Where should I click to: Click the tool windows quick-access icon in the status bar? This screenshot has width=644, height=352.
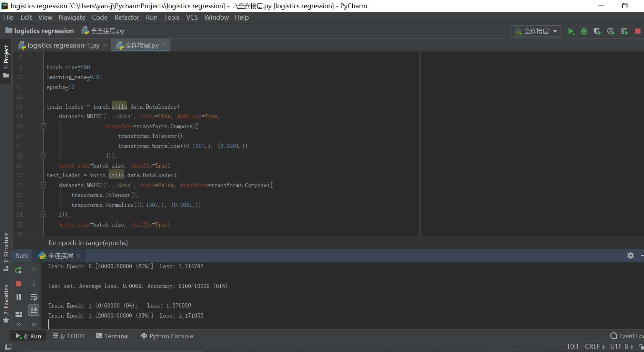[x=9, y=346]
